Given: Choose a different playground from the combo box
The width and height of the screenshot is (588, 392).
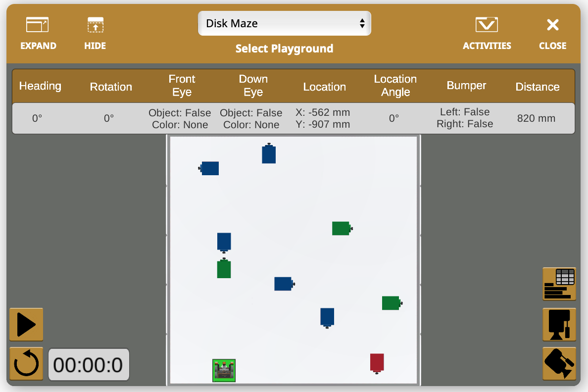Looking at the screenshot, I should point(284,23).
